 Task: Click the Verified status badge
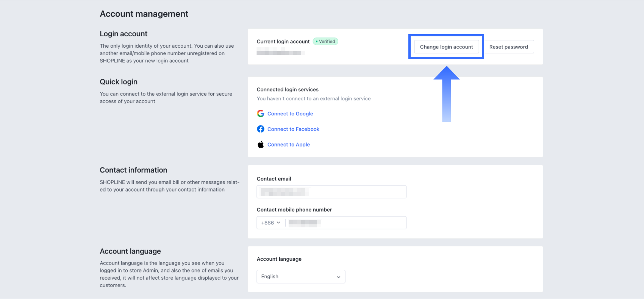click(x=325, y=42)
